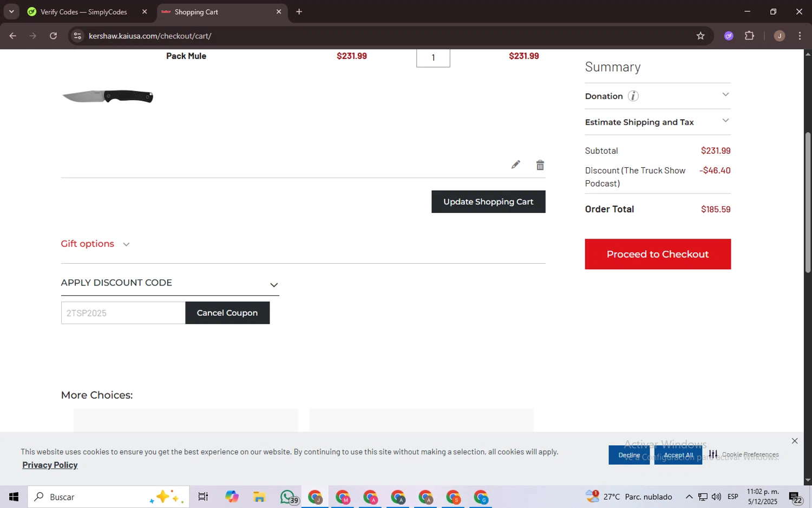Decline cookies in the banner
The width and height of the screenshot is (812, 508).
pos(629,455)
